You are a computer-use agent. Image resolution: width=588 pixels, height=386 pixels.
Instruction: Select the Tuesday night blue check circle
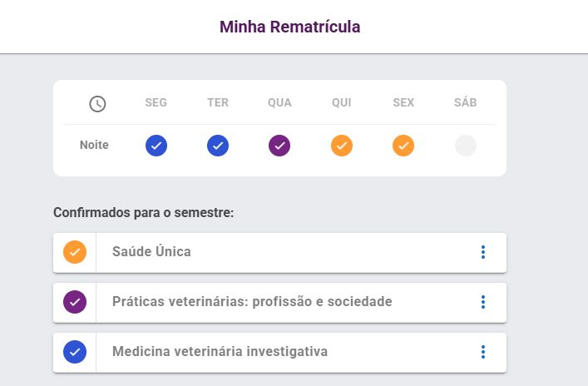click(x=218, y=146)
